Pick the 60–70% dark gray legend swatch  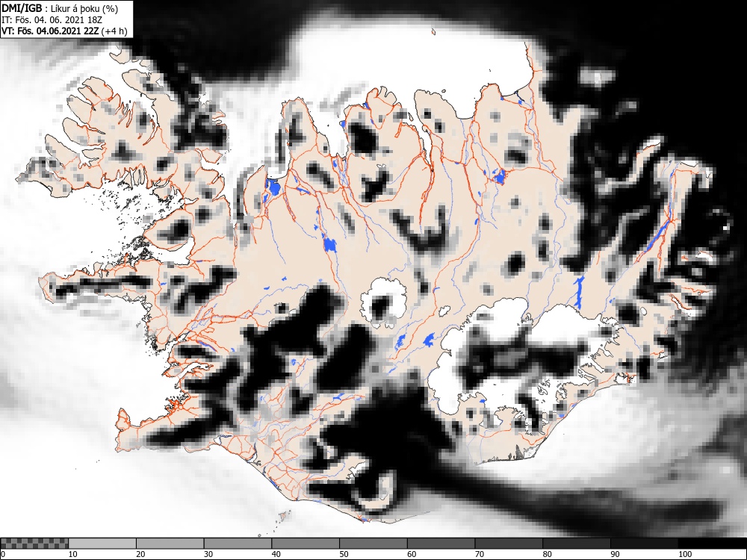pyautogui.click(x=441, y=544)
